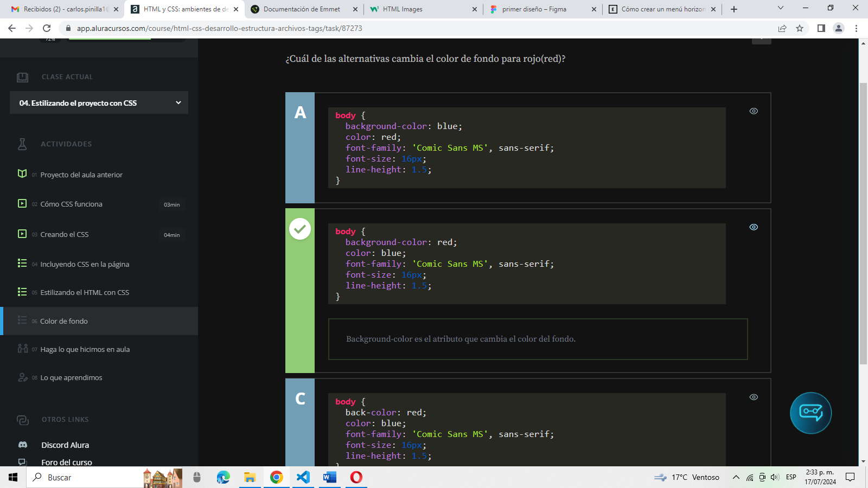This screenshot has width=868, height=488.
Task: Open the notifications center icon
Action: (x=850, y=477)
